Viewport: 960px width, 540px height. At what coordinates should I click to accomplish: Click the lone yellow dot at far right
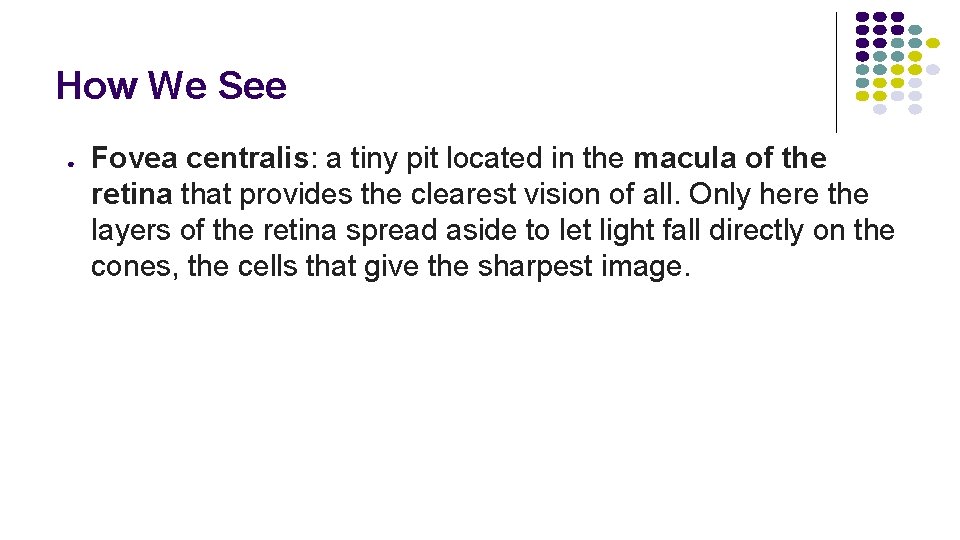point(932,43)
